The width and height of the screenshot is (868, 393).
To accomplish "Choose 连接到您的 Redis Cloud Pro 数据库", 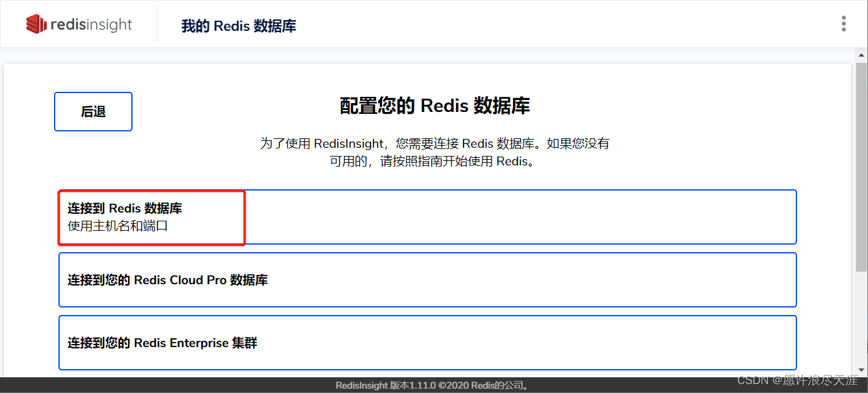I will (427, 280).
